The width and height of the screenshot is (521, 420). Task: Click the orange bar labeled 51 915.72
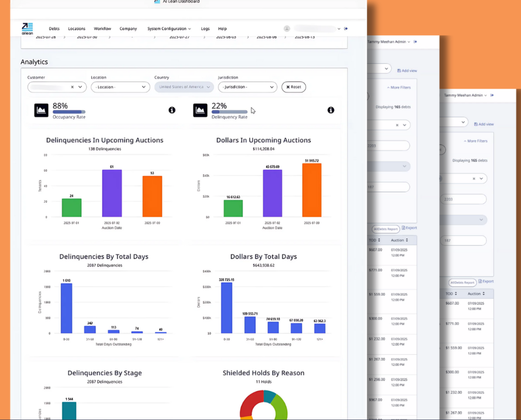coord(312,190)
